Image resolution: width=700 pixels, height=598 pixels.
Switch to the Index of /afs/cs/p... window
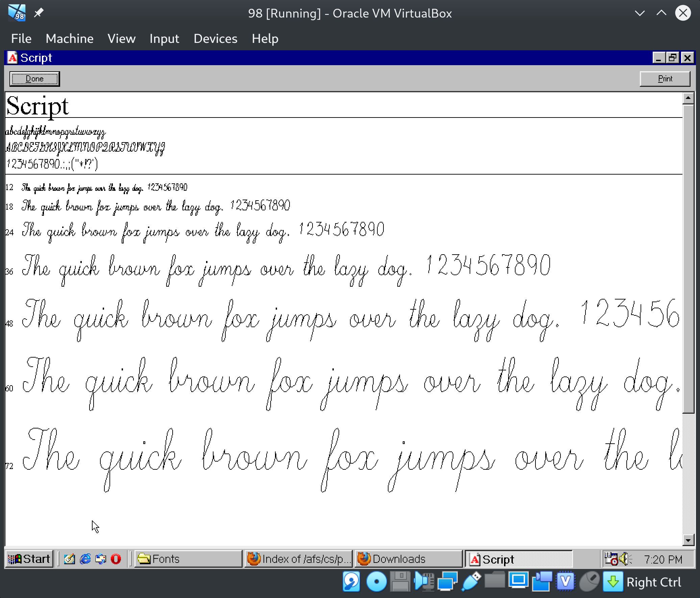298,559
